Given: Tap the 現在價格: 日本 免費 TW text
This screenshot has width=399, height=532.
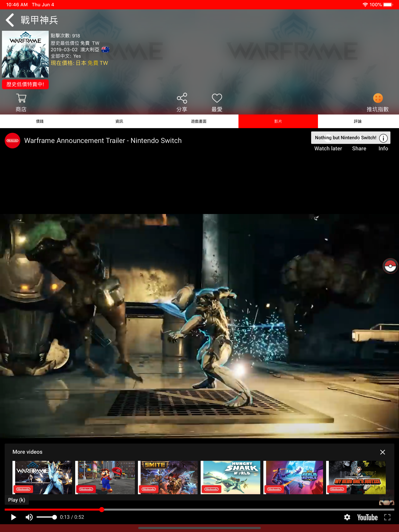Looking at the screenshot, I should [79, 63].
